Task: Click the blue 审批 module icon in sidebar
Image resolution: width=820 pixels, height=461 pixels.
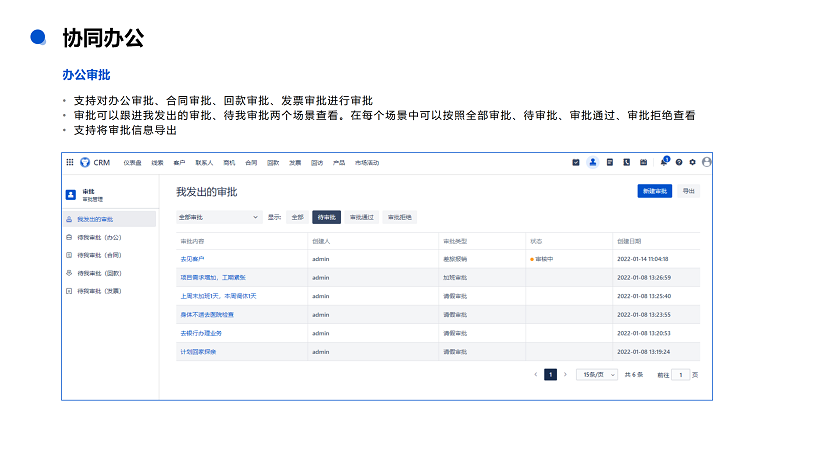Action: point(71,195)
